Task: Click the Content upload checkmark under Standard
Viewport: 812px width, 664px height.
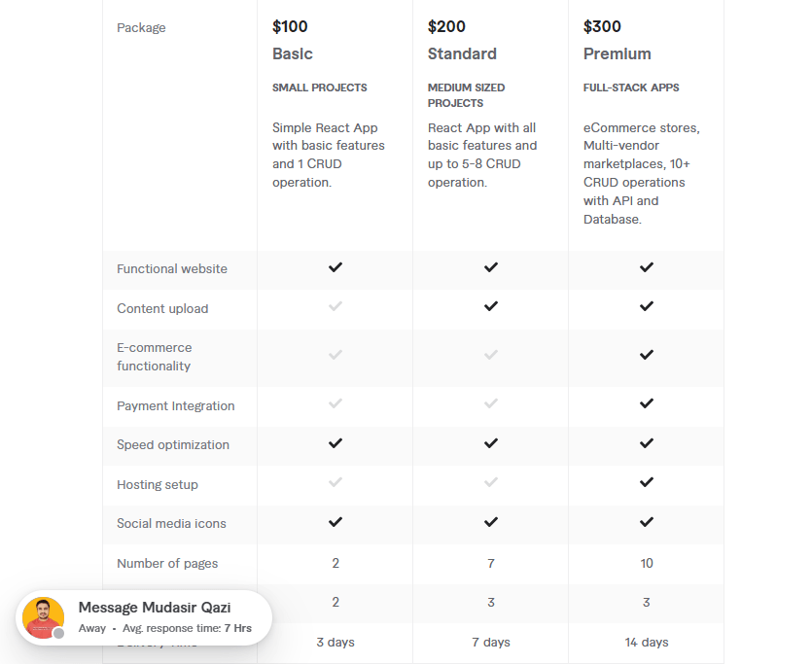Action: coord(490,307)
